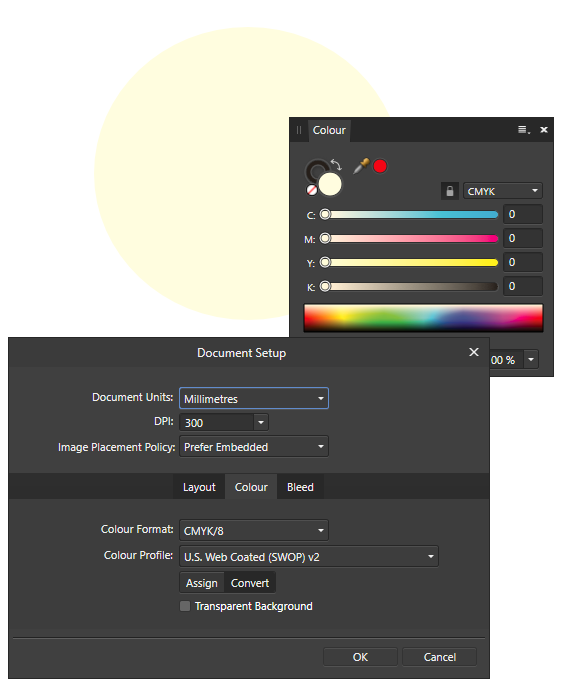The width and height of the screenshot is (565, 688).
Task: Select the stroke colour ring selector
Action: pyautogui.click(x=317, y=171)
